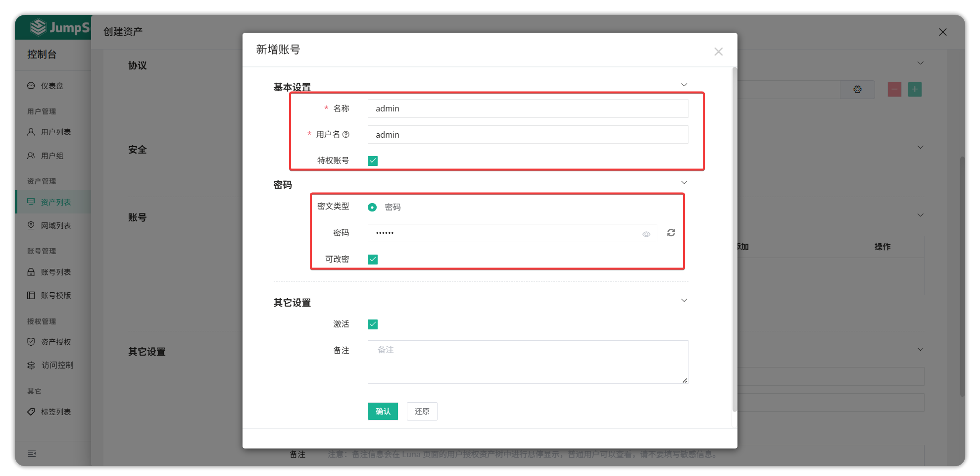980x476 pixels.
Task: Click the username help question-mark icon
Action: [x=346, y=134]
